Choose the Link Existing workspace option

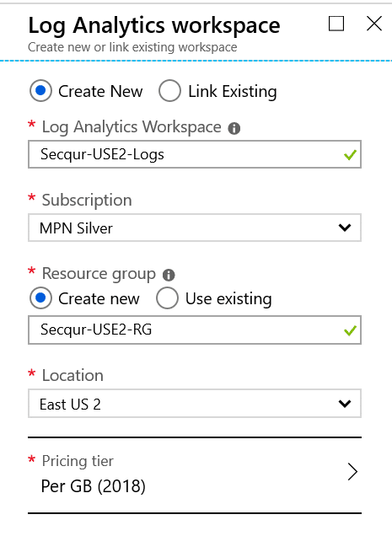click(x=169, y=91)
